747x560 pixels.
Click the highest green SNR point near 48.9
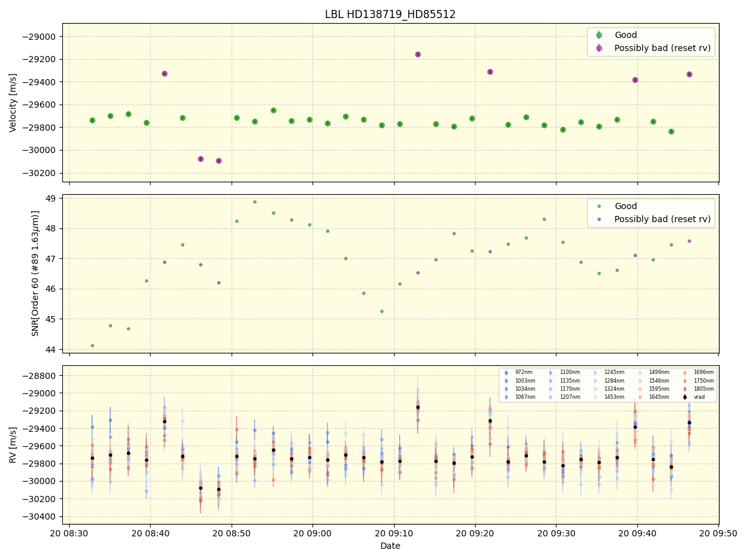point(255,202)
